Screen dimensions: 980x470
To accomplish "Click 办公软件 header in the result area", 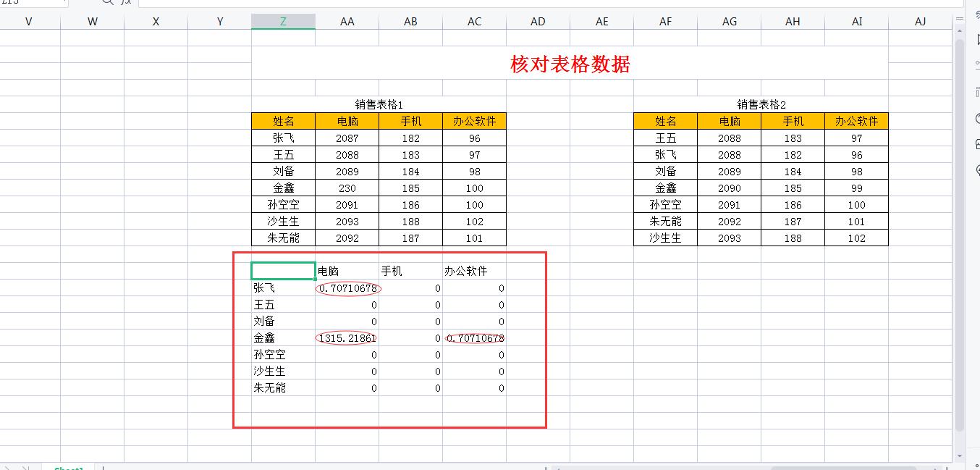I will [x=475, y=271].
